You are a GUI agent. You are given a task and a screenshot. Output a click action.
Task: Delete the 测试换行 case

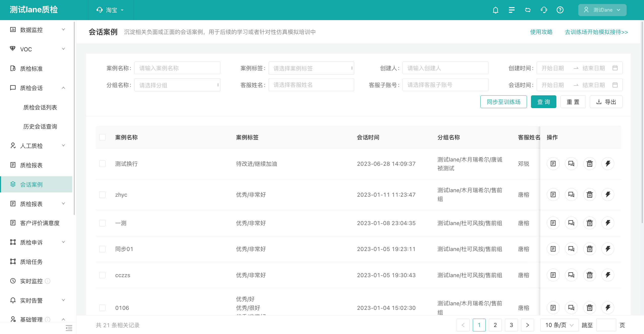(590, 164)
